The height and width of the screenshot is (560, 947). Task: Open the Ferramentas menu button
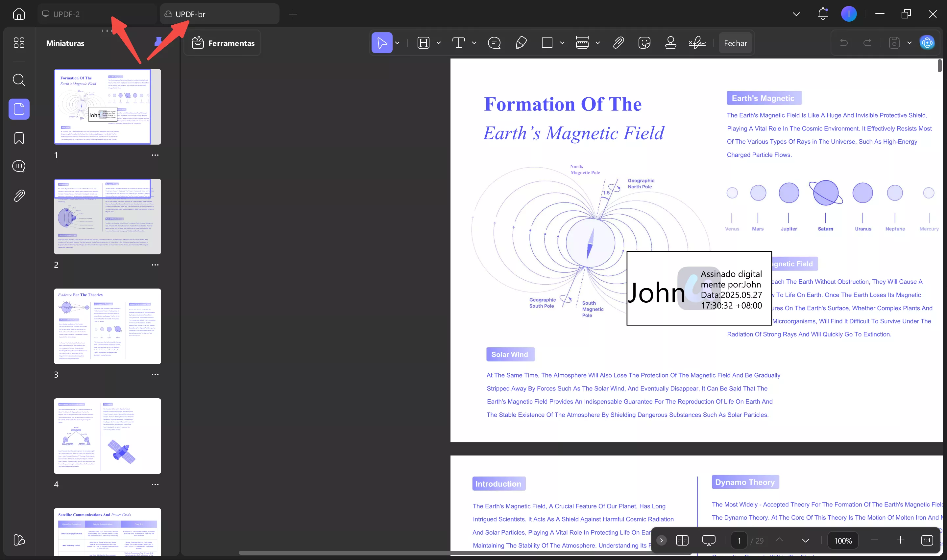(223, 43)
